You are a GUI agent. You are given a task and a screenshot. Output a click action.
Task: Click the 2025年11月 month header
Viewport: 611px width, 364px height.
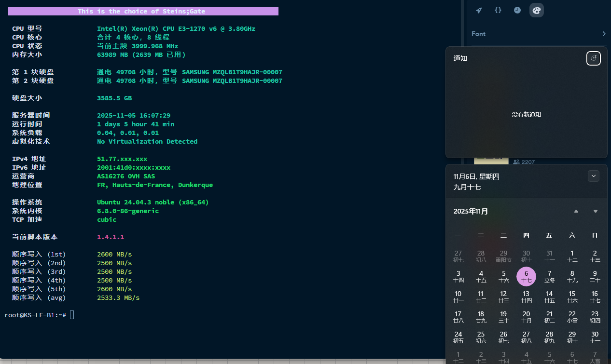pyautogui.click(x=471, y=211)
